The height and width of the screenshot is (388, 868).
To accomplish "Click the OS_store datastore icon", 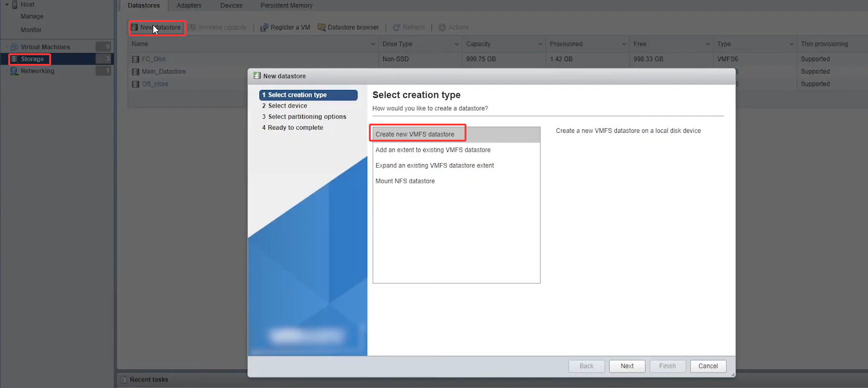I will [x=135, y=84].
